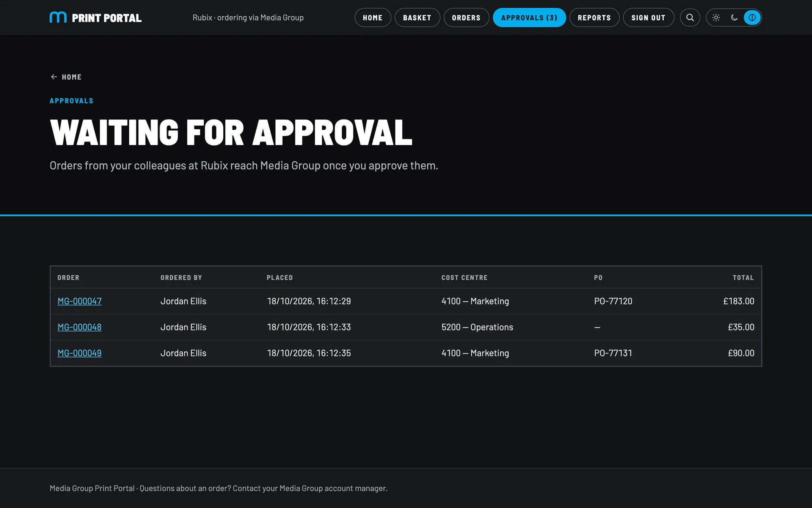The width and height of the screenshot is (812, 508).
Task: Click the 5200 — Operations cost centre
Action: pyautogui.click(x=477, y=327)
